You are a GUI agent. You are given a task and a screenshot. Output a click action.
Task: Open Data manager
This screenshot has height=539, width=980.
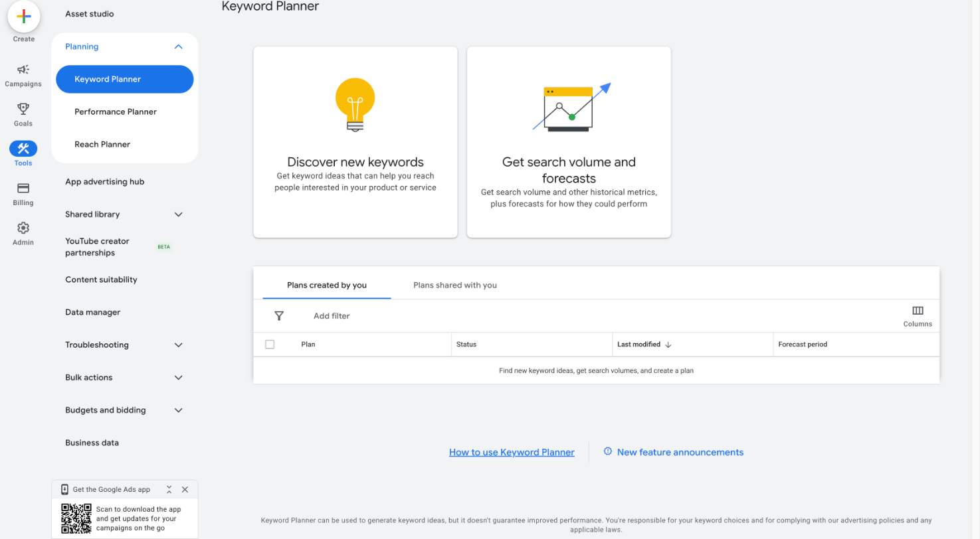tap(93, 312)
